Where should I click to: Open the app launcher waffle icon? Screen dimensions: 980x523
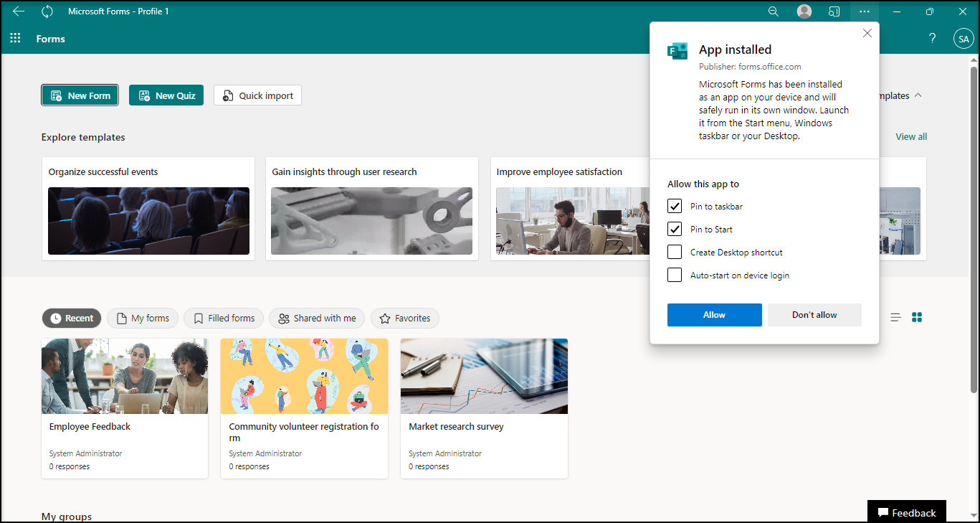coord(15,39)
